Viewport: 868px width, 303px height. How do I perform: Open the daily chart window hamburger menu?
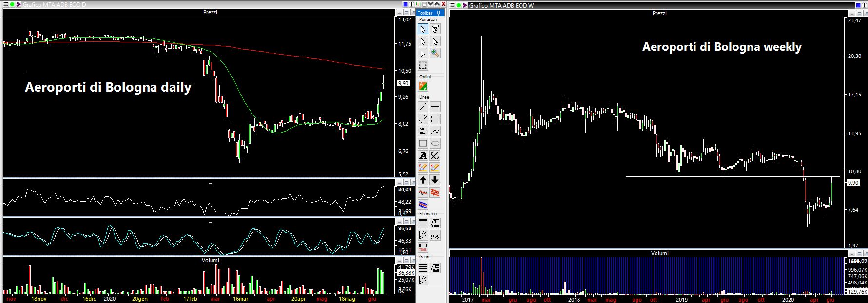[x=5, y=5]
